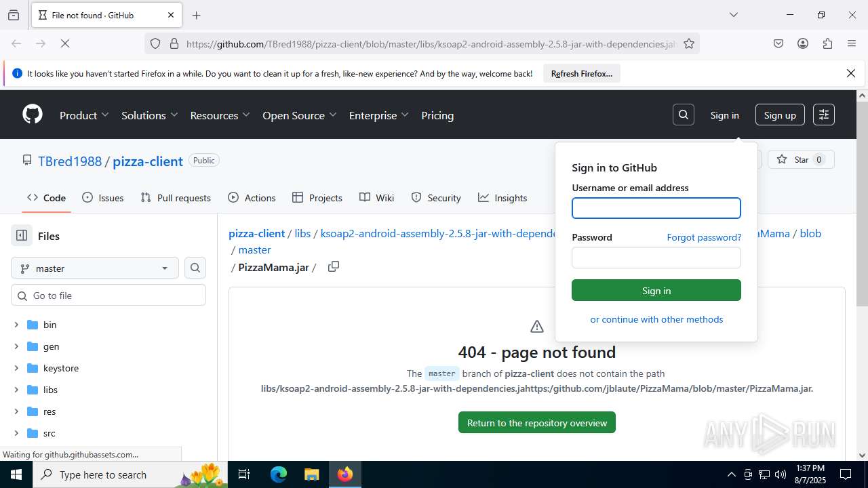
Task: Click the Pricing link
Action: click(437, 115)
